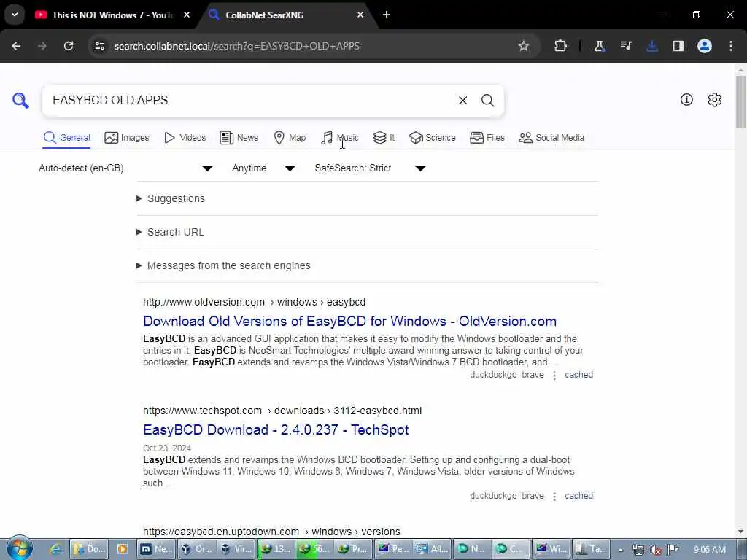Click the oldversion.com result URL
Screen dimensions: 747x560
[x=254, y=302]
